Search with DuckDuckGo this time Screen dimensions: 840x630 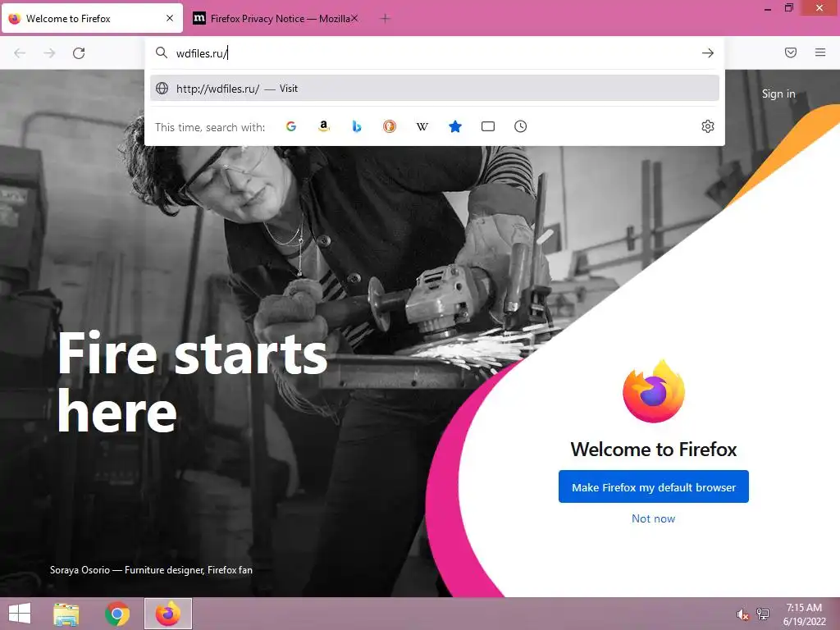(x=390, y=126)
